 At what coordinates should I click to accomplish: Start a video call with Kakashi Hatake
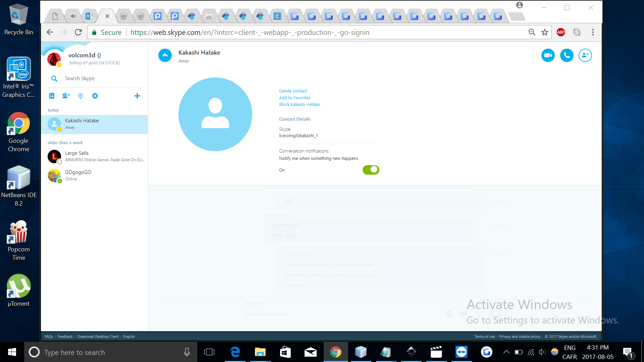[x=548, y=55]
